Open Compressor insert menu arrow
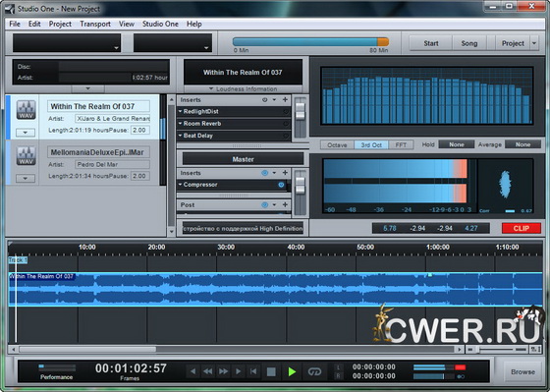The width and height of the screenshot is (550, 392). tap(181, 185)
